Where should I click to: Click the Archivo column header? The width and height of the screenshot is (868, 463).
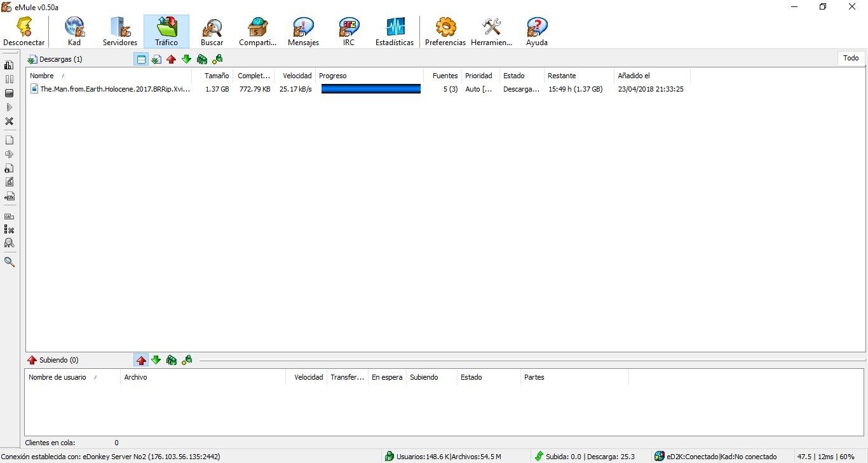[203, 377]
